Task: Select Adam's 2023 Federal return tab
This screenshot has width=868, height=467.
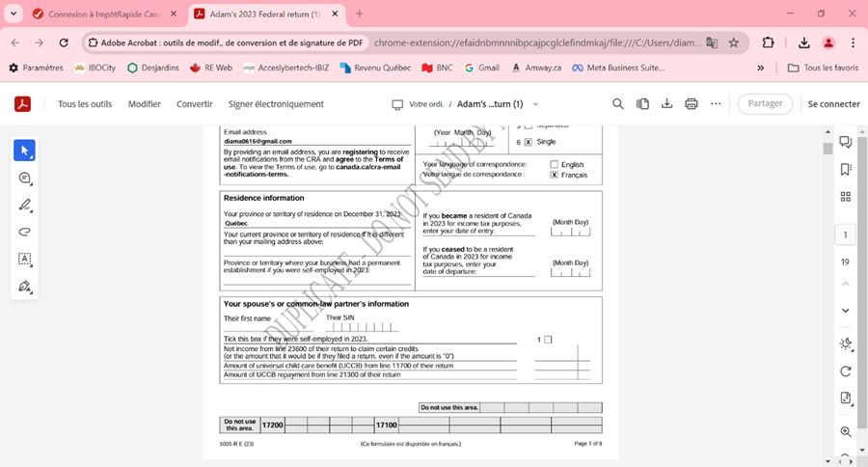Action: (x=264, y=14)
